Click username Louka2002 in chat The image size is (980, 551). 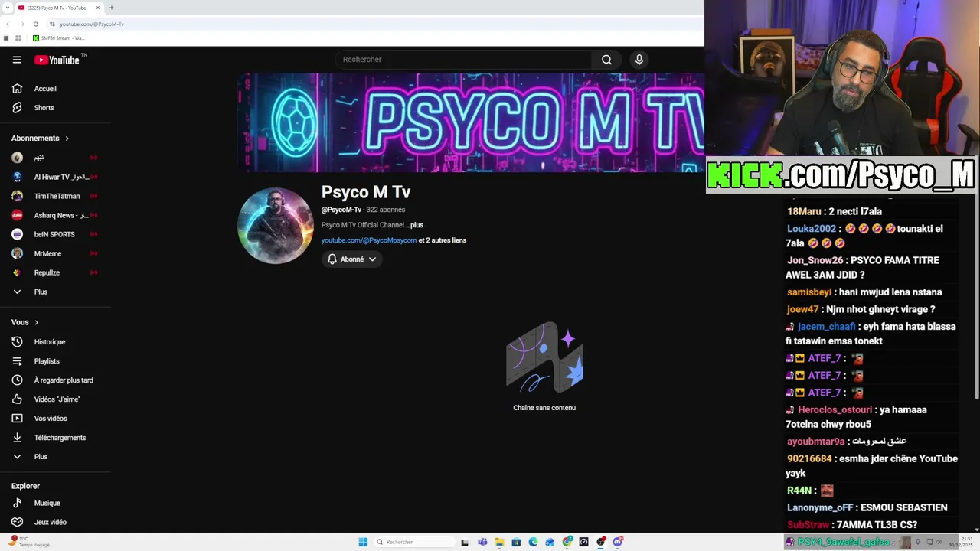pos(812,229)
